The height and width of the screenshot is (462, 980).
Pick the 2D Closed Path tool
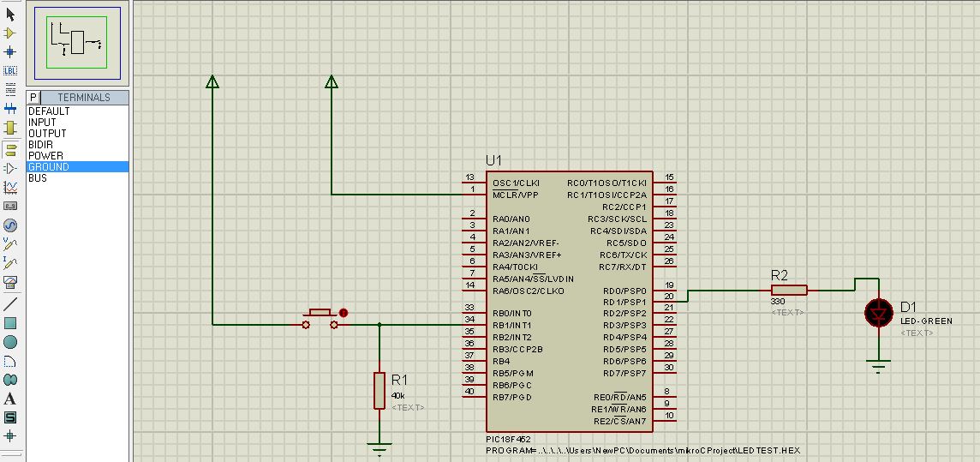pos(10,380)
